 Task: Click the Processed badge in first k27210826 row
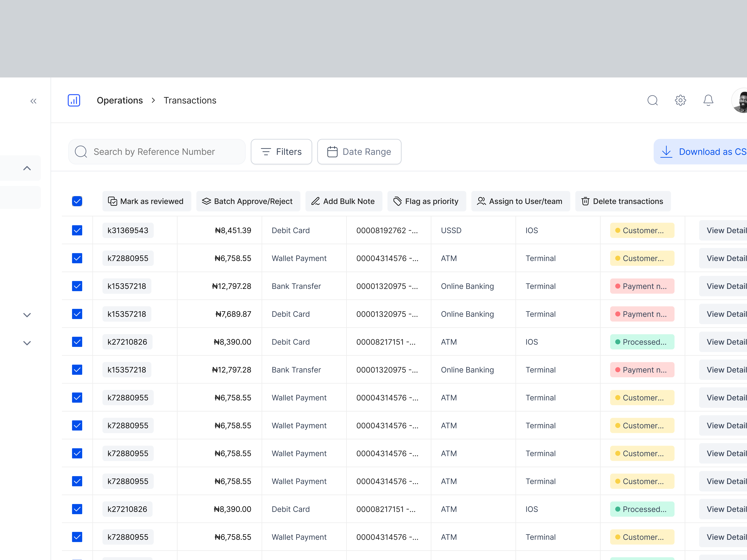pos(642,342)
